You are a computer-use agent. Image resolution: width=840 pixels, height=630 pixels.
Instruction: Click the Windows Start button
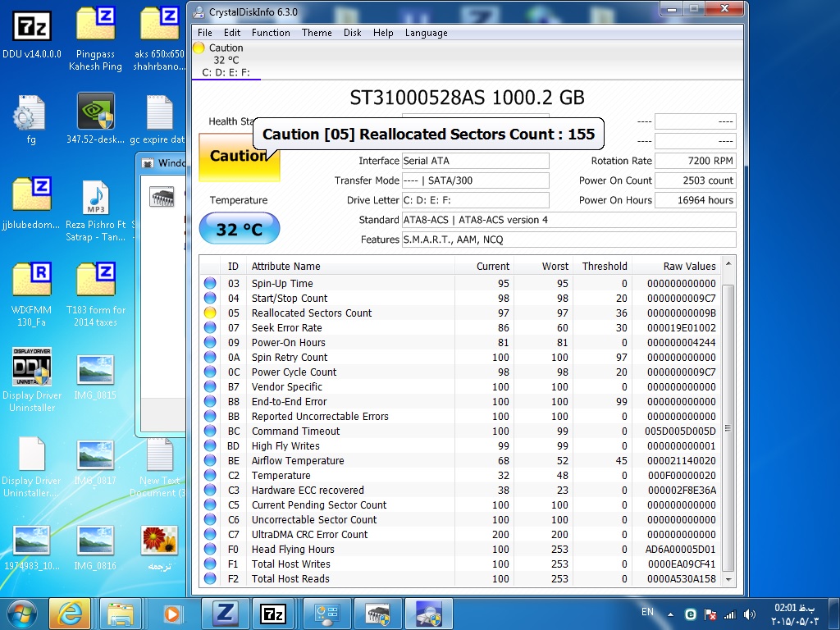(22, 614)
